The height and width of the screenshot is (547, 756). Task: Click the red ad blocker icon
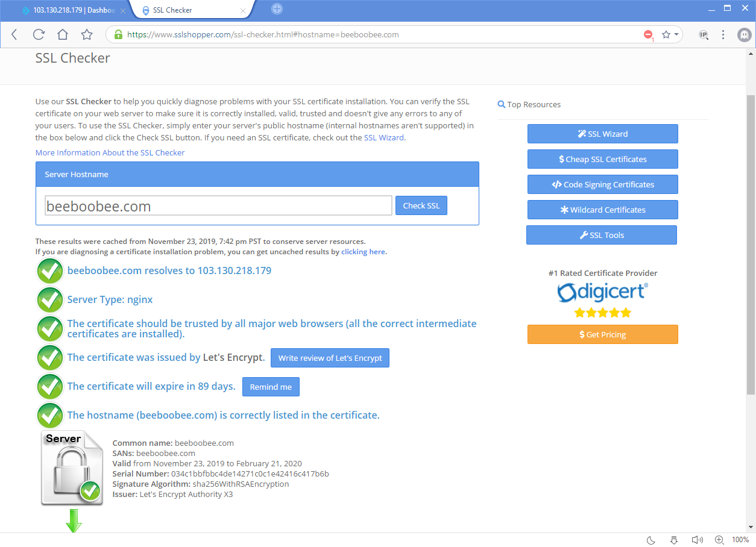(x=648, y=35)
